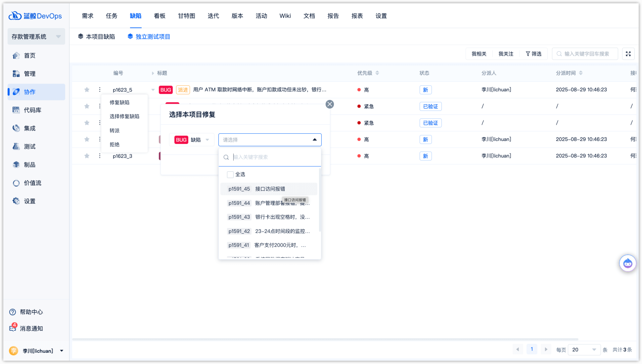Open the AI assistant robot icon
642x364 pixels.
(x=627, y=263)
